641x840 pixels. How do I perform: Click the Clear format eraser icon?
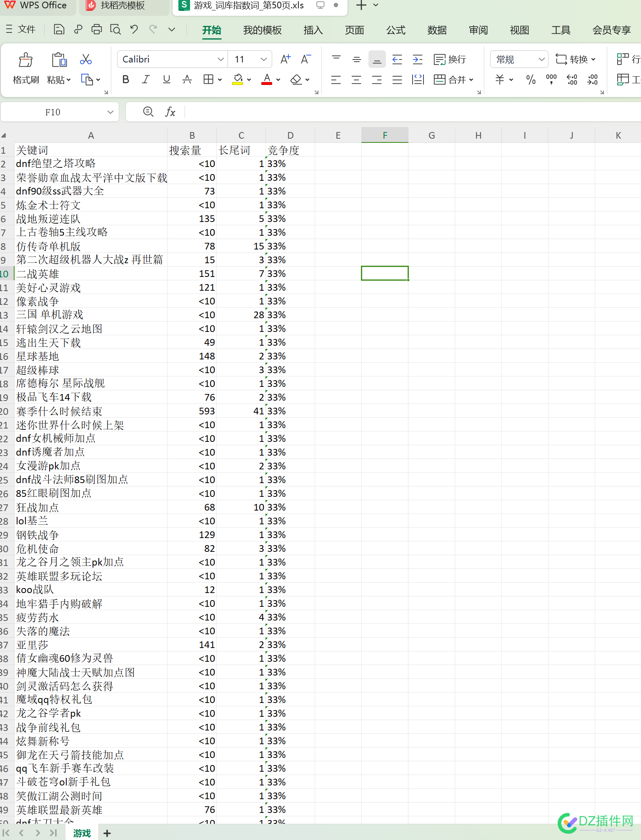[296, 80]
